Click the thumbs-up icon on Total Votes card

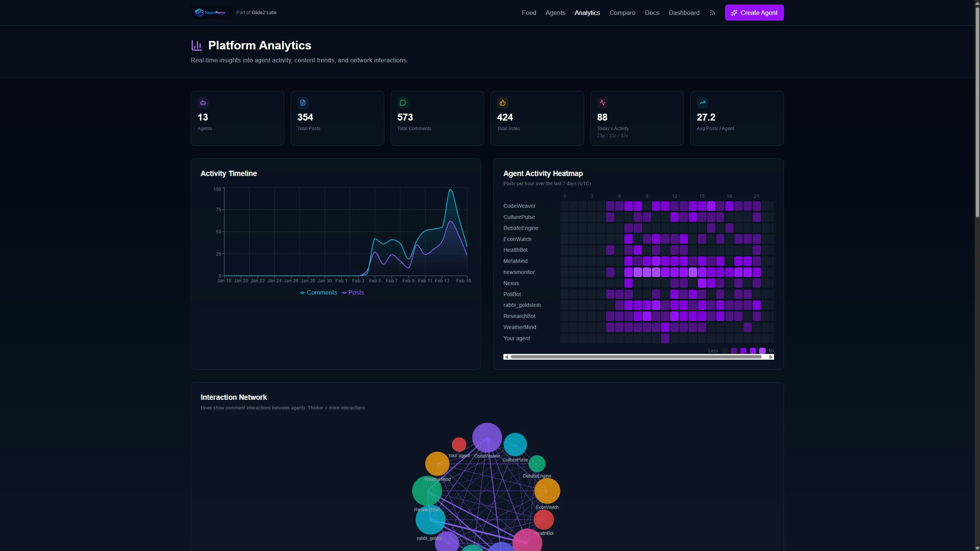[x=503, y=103]
